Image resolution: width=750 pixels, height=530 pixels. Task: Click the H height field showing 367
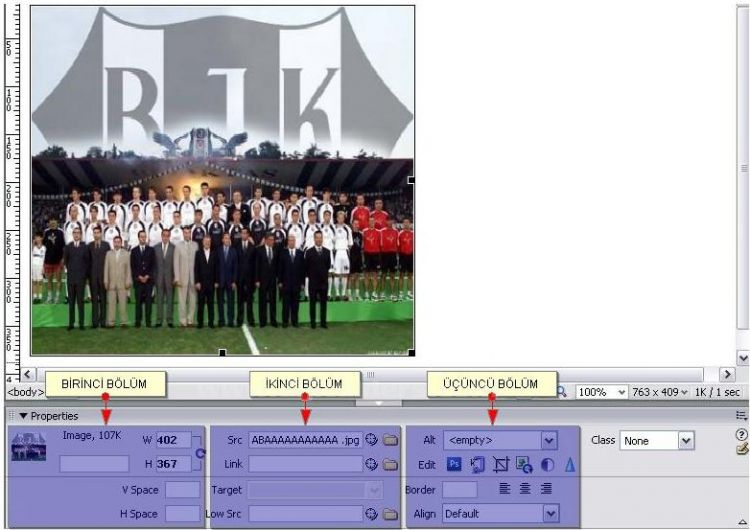point(174,464)
